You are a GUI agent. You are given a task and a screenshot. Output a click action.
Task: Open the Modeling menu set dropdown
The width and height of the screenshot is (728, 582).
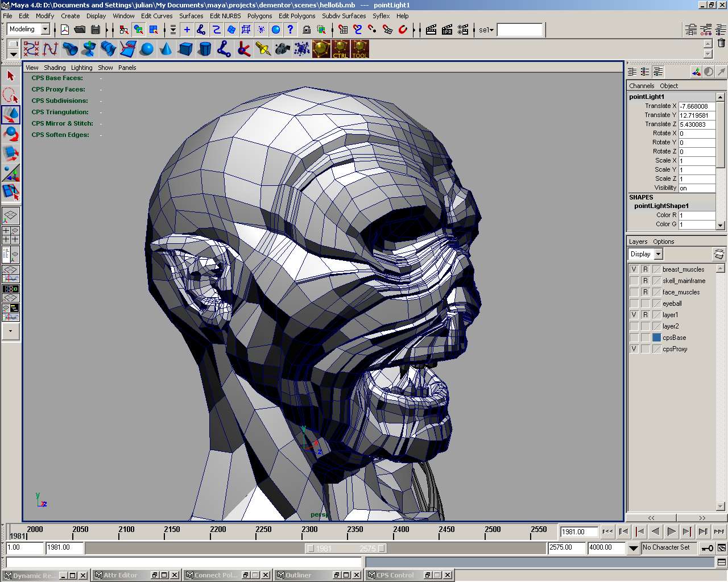click(45, 30)
